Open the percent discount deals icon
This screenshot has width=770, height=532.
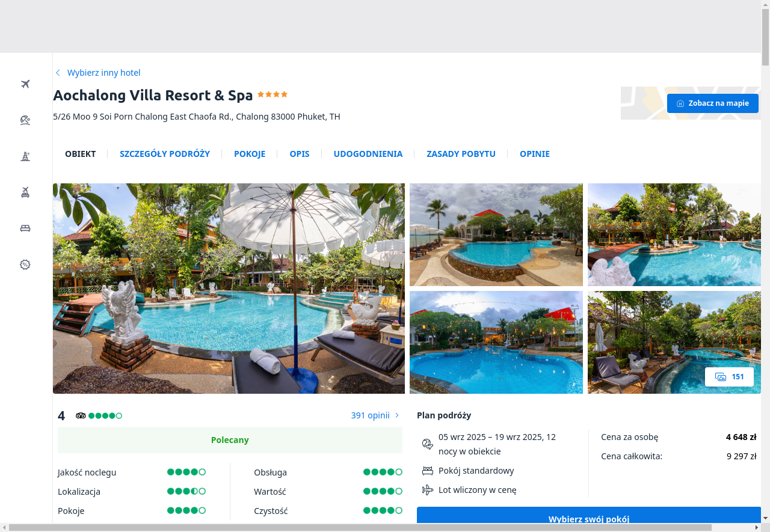(x=25, y=264)
